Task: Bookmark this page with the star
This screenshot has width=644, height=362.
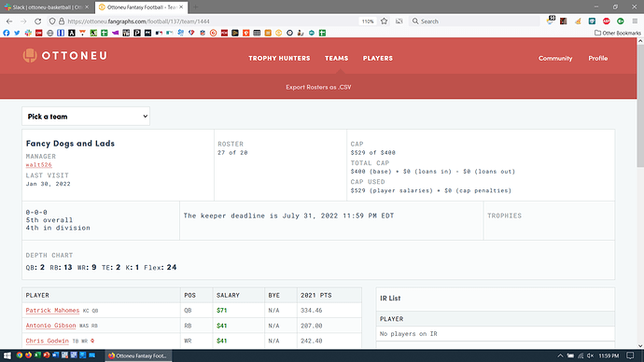Action: click(x=384, y=21)
